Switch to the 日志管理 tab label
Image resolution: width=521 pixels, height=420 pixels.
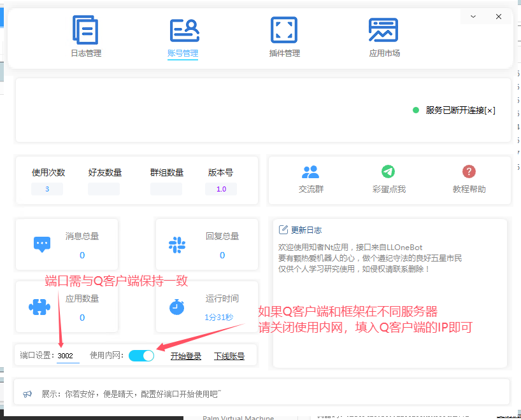click(x=86, y=53)
